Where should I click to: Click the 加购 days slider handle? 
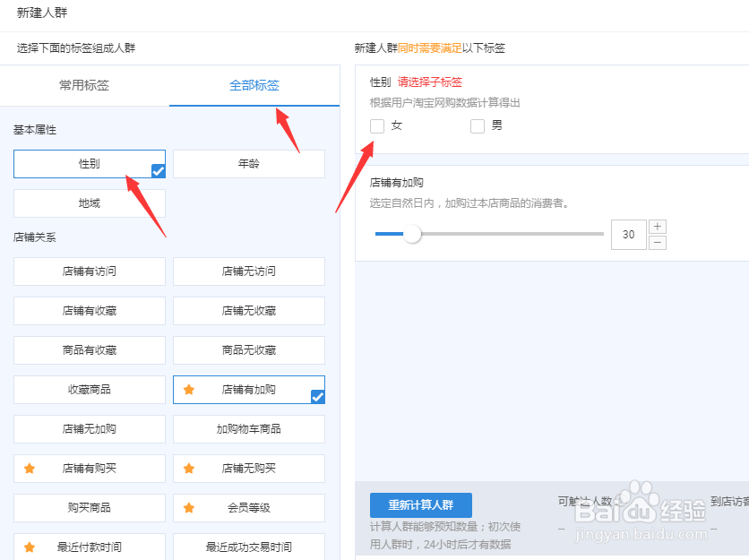[413, 234]
